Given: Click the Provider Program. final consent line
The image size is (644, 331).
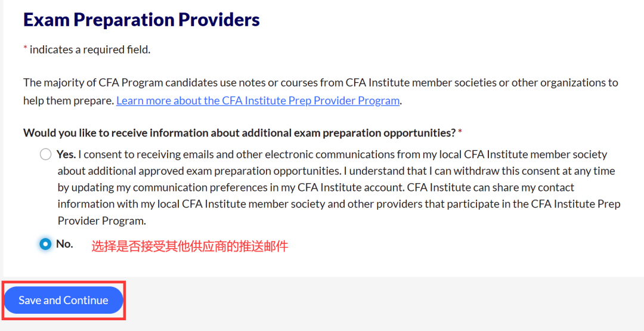Looking at the screenshot, I should (x=102, y=221).
